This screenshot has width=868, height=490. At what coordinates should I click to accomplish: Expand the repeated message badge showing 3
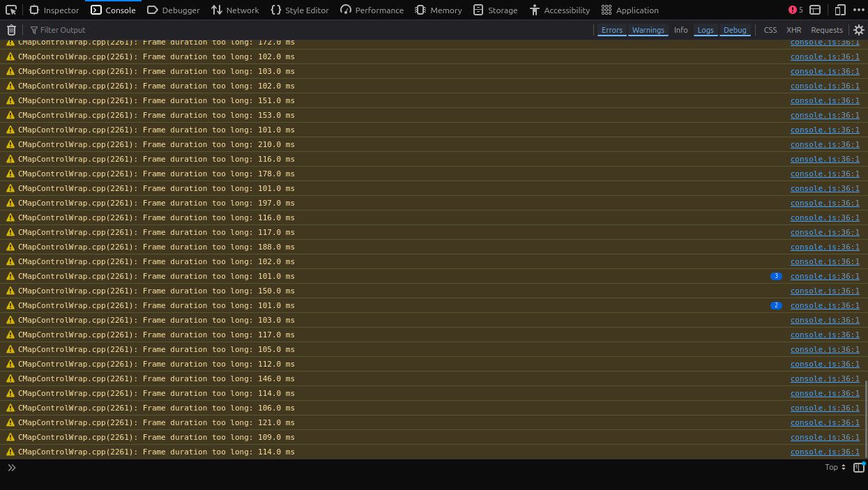click(776, 277)
